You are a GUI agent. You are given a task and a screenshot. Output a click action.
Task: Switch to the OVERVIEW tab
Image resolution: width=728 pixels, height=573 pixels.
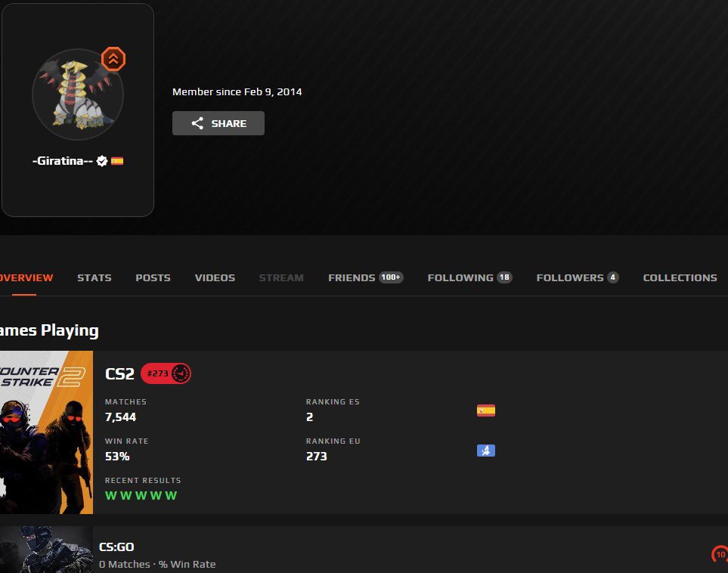[x=26, y=277]
